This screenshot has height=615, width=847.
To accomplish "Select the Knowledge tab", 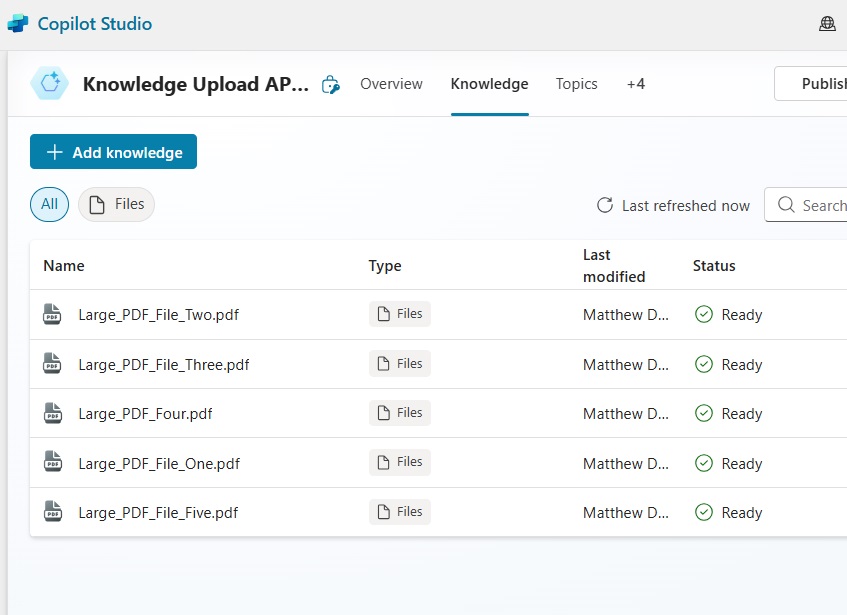I will point(489,84).
